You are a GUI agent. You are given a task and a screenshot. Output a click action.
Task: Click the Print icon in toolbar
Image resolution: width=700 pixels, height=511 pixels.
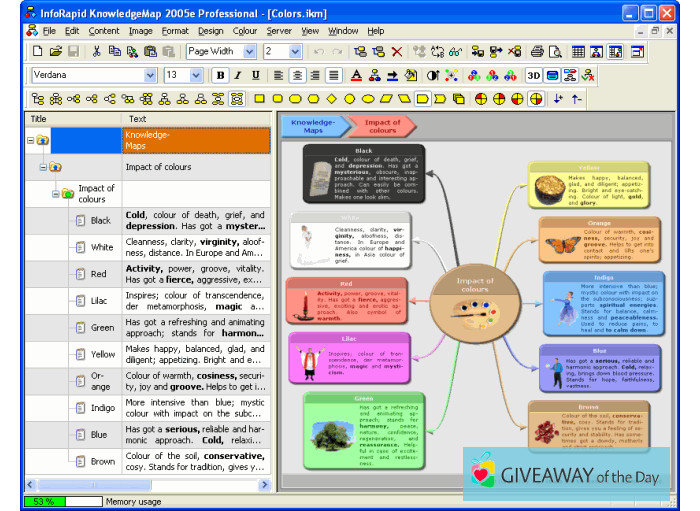[x=538, y=51]
